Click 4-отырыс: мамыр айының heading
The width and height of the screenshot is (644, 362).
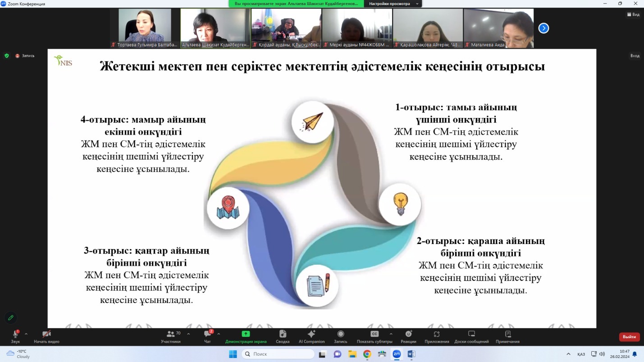tap(143, 126)
